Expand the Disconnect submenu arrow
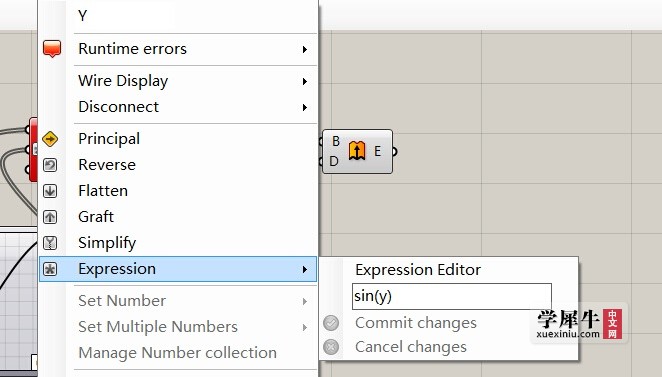Screen dimensions: 662x377 pos(304,107)
